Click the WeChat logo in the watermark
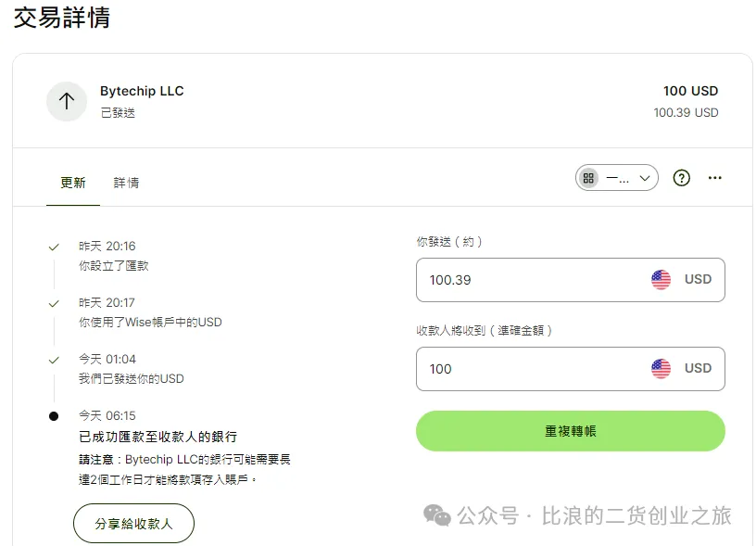The height and width of the screenshot is (546, 756). click(x=438, y=514)
